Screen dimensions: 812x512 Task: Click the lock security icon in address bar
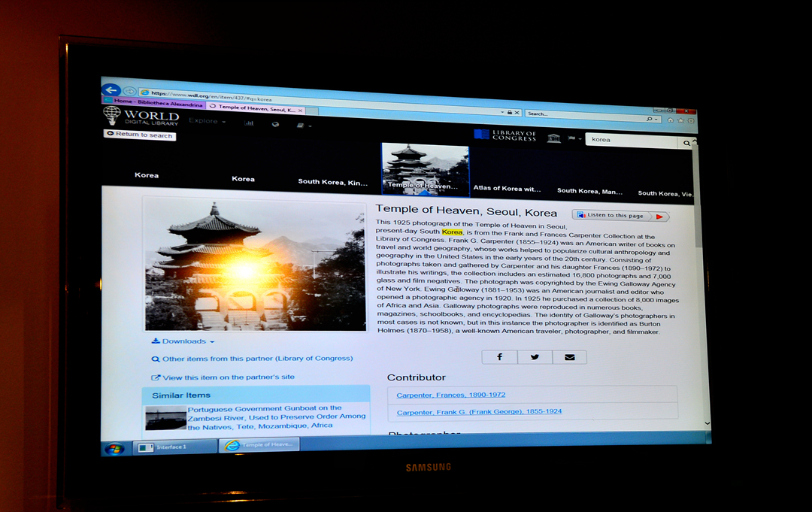click(x=510, y=112)
